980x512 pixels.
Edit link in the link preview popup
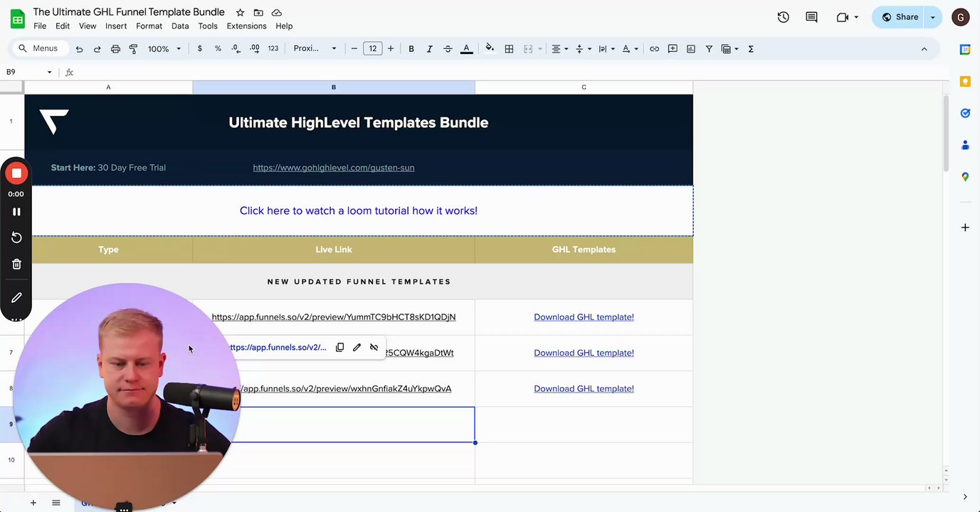click(x=357, y=347)
